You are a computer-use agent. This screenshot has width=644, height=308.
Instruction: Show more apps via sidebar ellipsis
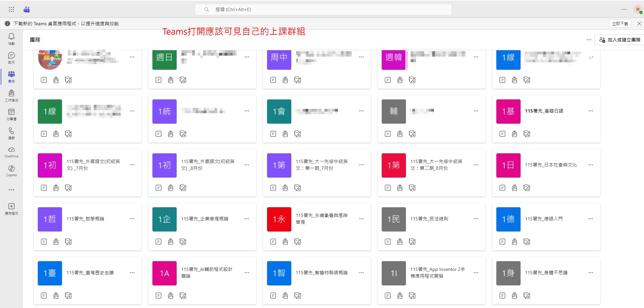pyautogui.click(x=11, y=190)
